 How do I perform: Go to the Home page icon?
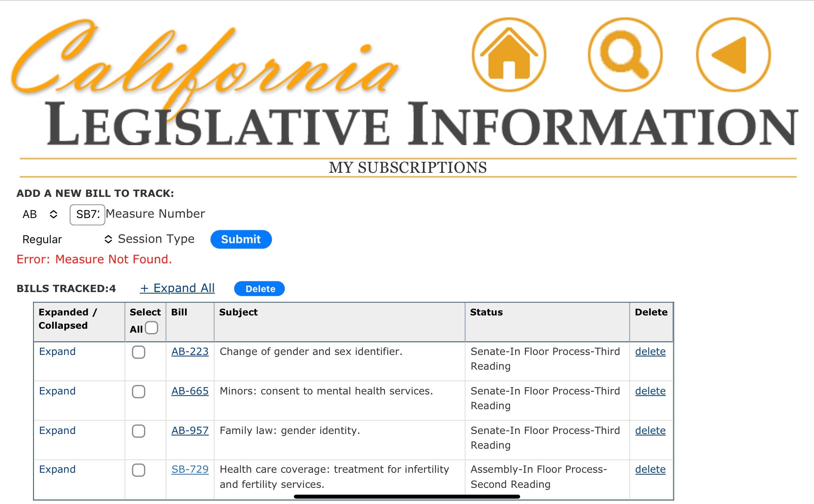pyautogui.click(x=509, y=55)
